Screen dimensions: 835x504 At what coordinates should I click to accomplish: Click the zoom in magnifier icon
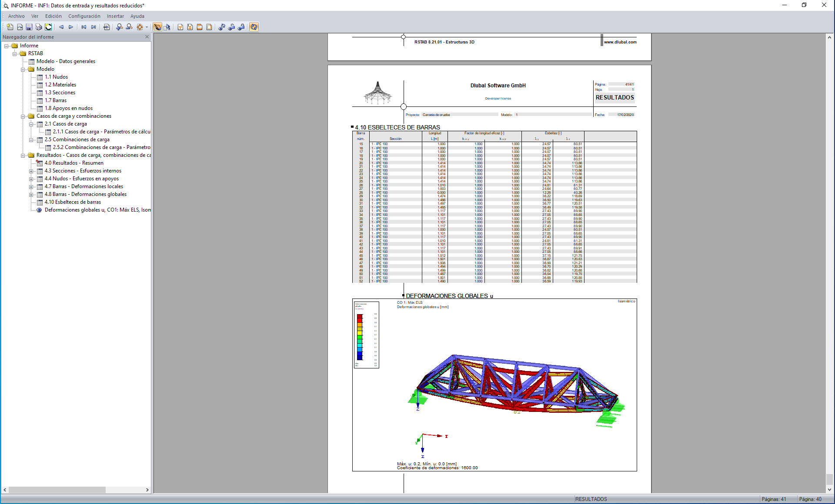[x=120, y=27]
